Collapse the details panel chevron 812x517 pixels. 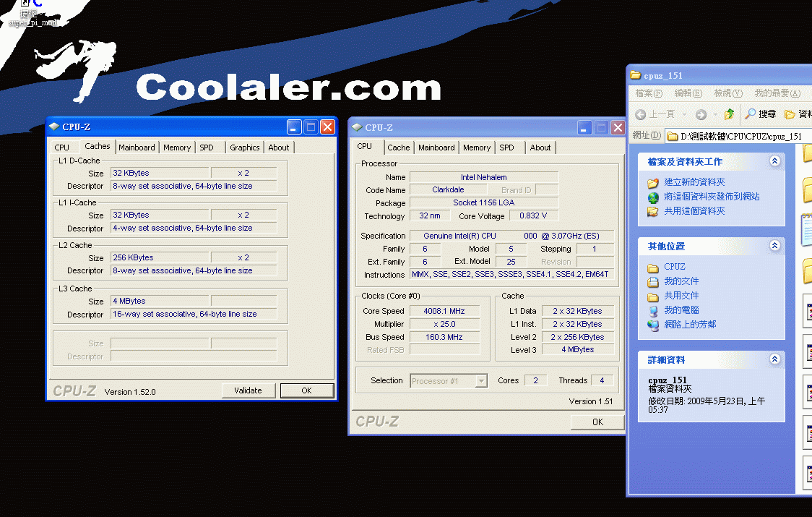(774, 359)
